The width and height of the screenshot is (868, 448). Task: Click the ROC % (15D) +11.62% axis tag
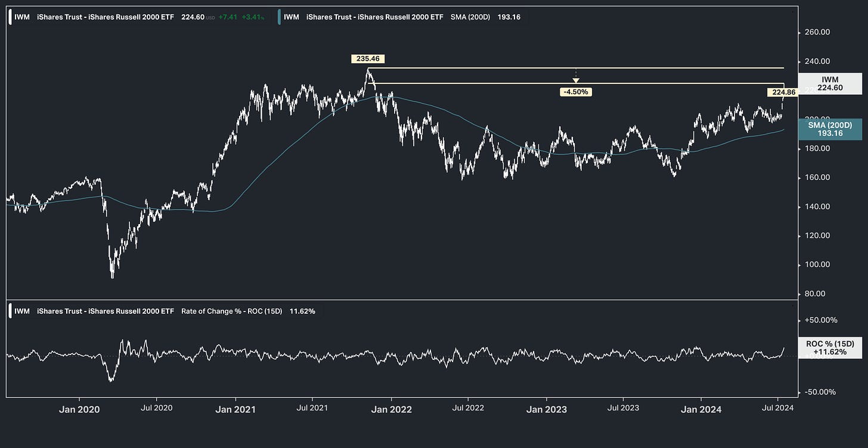pyautogui.click(x=830, y=348)
